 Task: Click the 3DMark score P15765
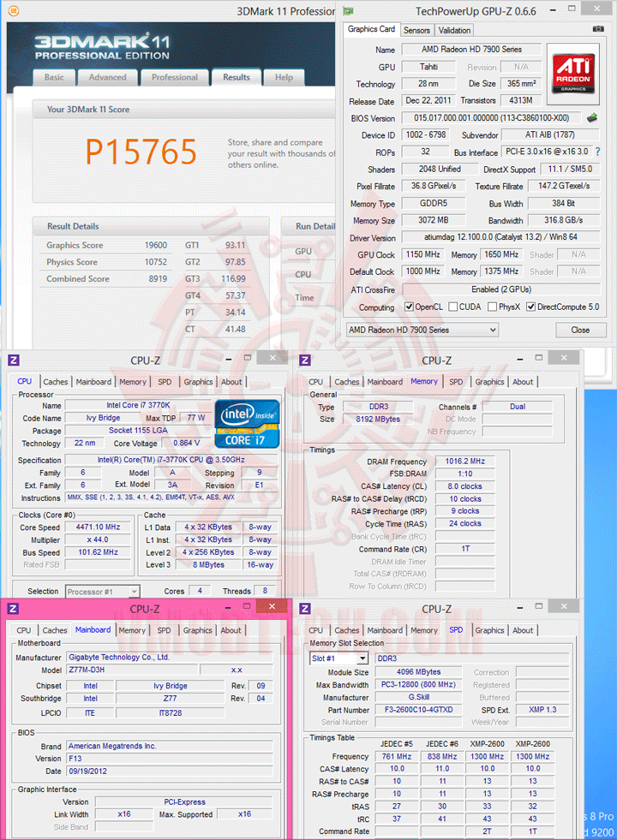141,152
